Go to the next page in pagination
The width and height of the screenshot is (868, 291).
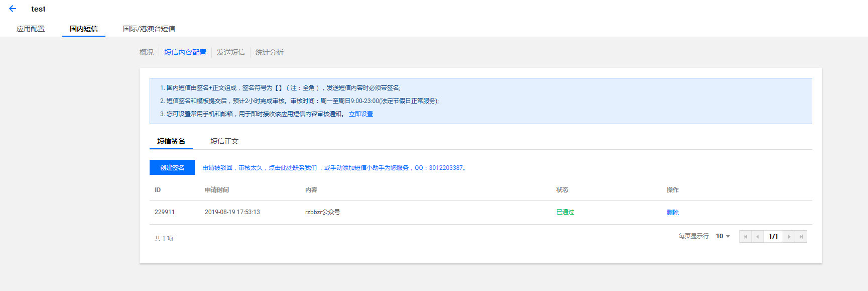pos(789,237)
